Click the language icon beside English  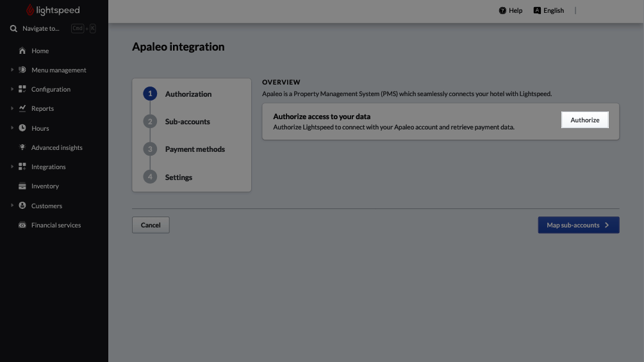pyautogui.click(x=537, y=11)
